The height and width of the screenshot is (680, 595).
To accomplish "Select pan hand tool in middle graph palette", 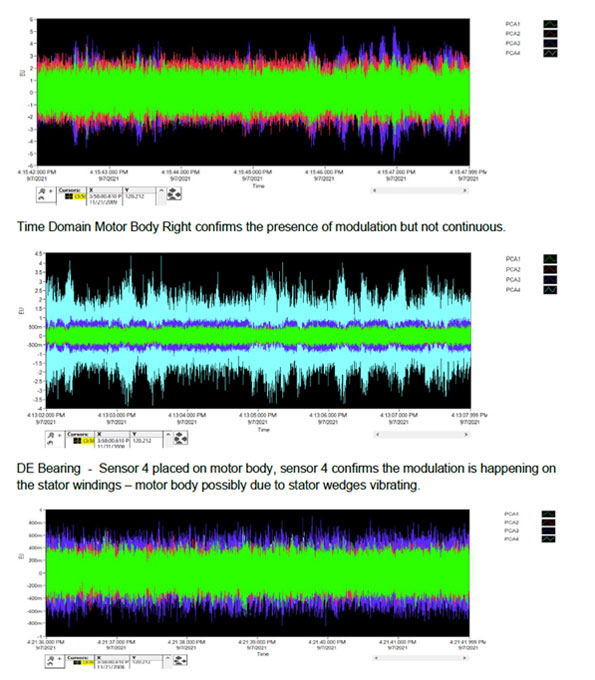I will pos(51,443).
